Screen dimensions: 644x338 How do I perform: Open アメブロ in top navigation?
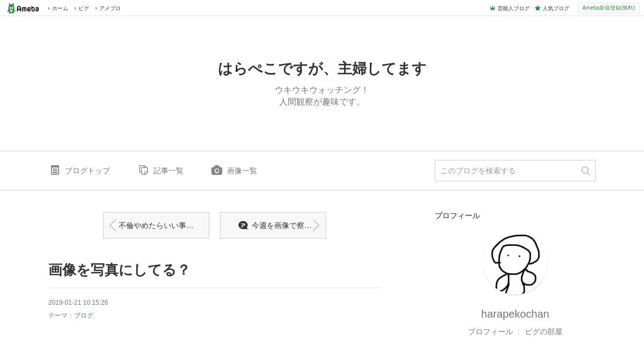point(109,8)
